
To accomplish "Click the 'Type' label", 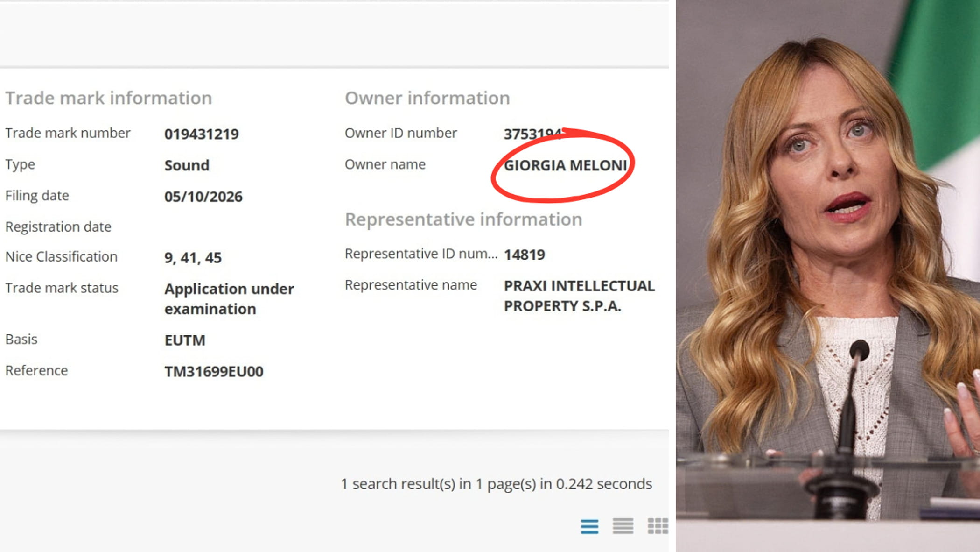I will click(x=20, y=165).
